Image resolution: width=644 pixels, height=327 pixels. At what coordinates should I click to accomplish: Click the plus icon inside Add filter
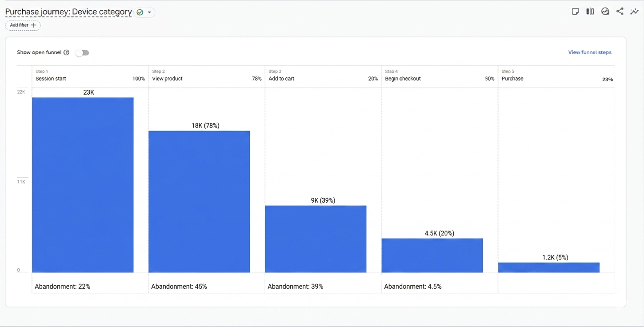(34, 25)
